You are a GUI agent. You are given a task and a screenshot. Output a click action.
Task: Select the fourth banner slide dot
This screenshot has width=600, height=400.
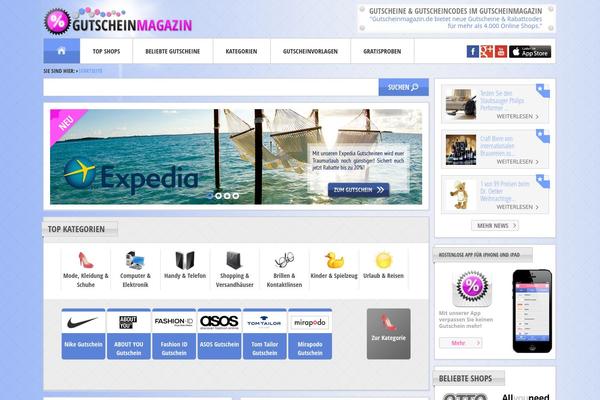236,196
